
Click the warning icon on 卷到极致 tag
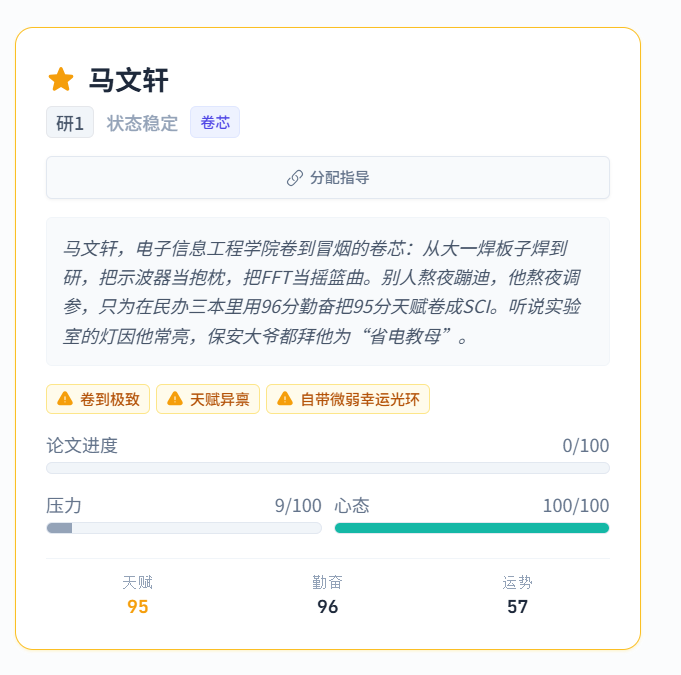click(65, 399)
